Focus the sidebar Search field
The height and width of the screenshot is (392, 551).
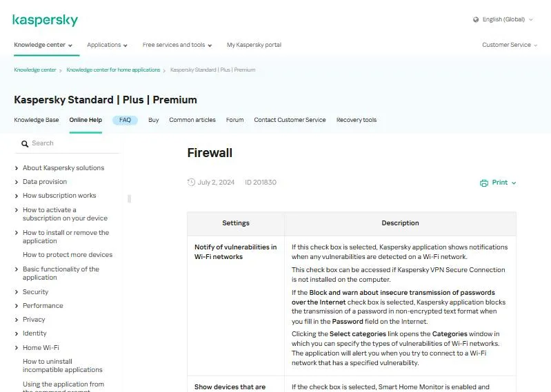click(x=67, y=143)
